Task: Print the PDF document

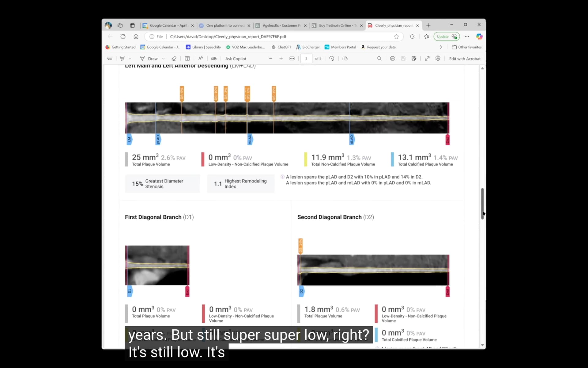Action: [x=392, y=58]
